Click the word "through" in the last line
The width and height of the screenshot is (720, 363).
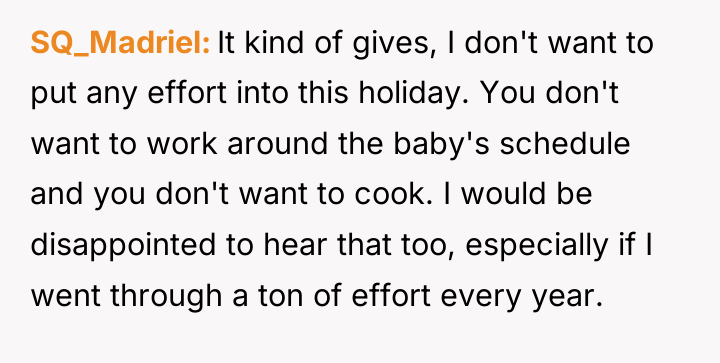(x=166, y=296)
